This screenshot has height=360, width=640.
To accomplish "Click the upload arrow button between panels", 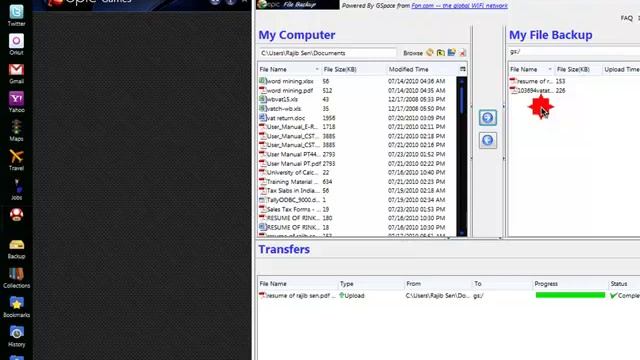I will [x=487, y=118].
